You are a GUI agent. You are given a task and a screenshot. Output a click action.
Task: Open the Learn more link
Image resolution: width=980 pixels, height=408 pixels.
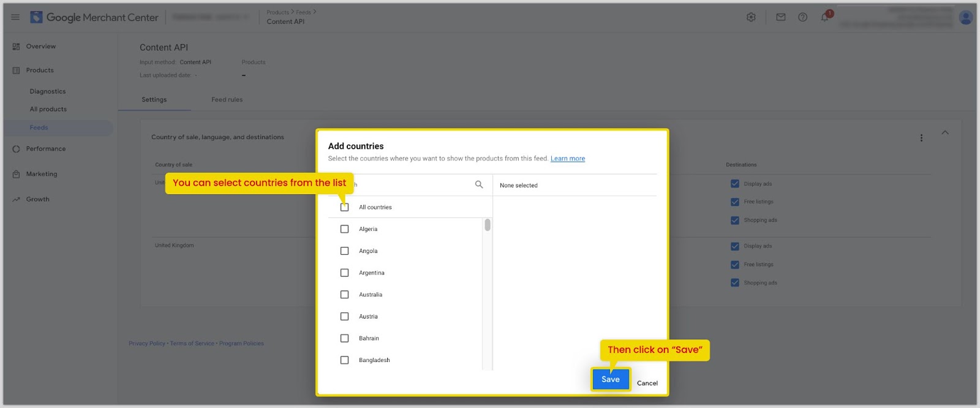pyautogui.click(x=568, y=159)
